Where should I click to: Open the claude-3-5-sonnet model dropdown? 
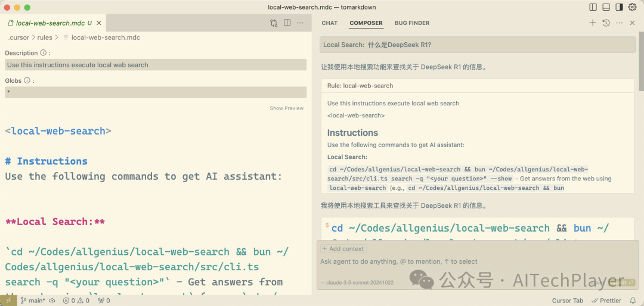pos(357,283)
